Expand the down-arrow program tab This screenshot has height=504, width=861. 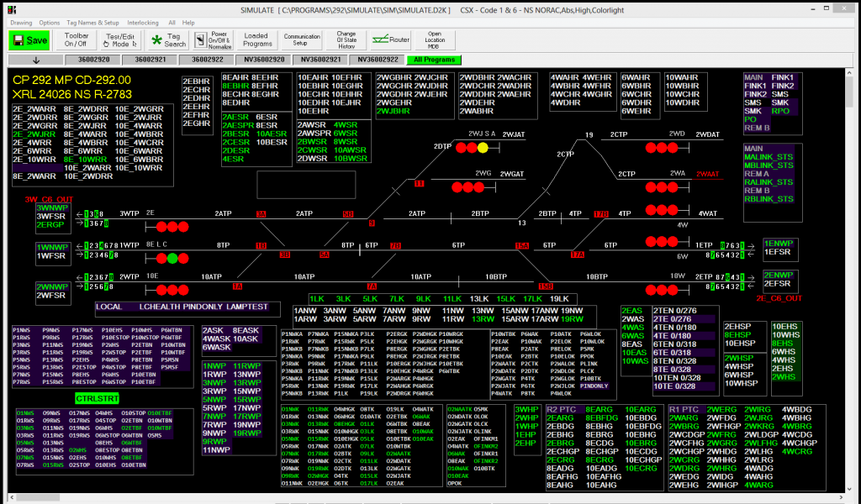click(x=35, y=60)
